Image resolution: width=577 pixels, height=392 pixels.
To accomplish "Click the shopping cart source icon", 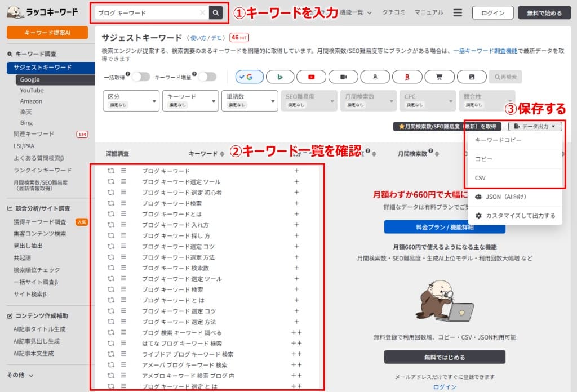I will coord(440,76).
